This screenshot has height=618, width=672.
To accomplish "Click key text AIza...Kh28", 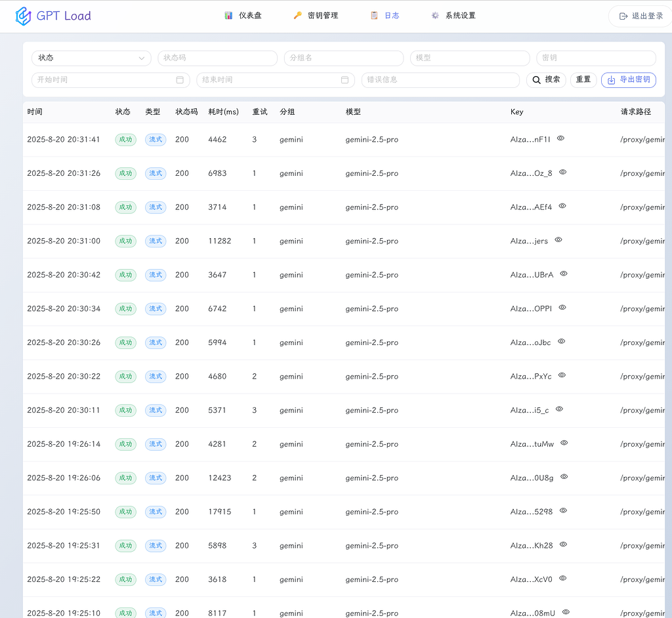I will pyautogui.click(x=532, y=546).
